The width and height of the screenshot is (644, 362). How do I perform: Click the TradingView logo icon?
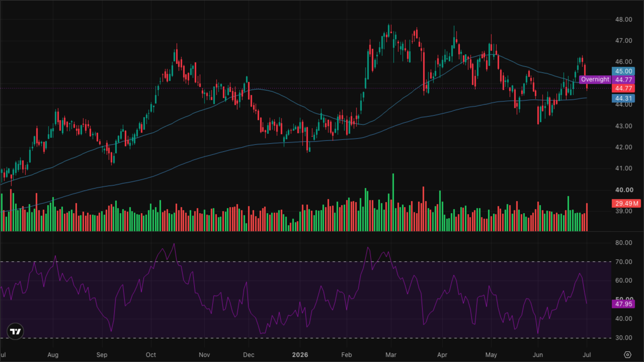coord(15,331)
